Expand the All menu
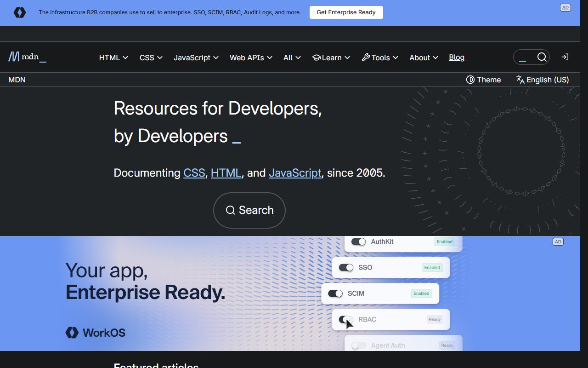 click(x=292, y=57)
